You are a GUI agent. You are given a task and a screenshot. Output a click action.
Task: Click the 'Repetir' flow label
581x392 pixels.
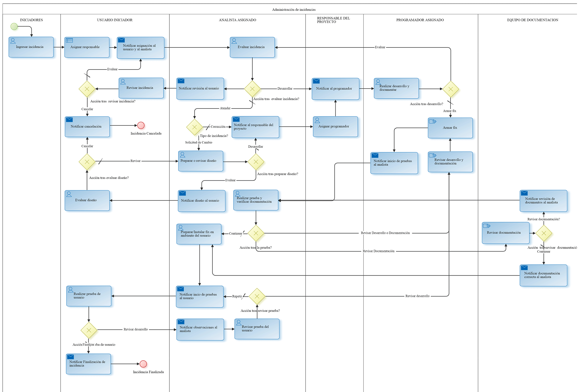point(237,296)
